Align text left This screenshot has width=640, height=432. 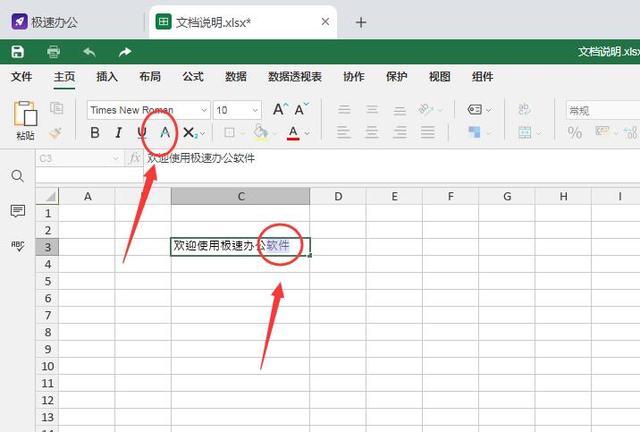[x=344, y=132]
